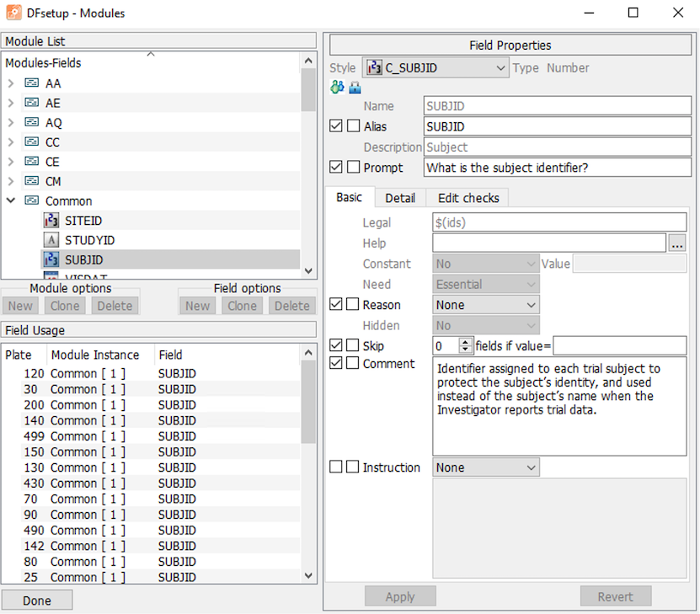Viewport: 700px width, 614px height.
Task: Collapse the Common module tree node
Action: click(11, 201)
